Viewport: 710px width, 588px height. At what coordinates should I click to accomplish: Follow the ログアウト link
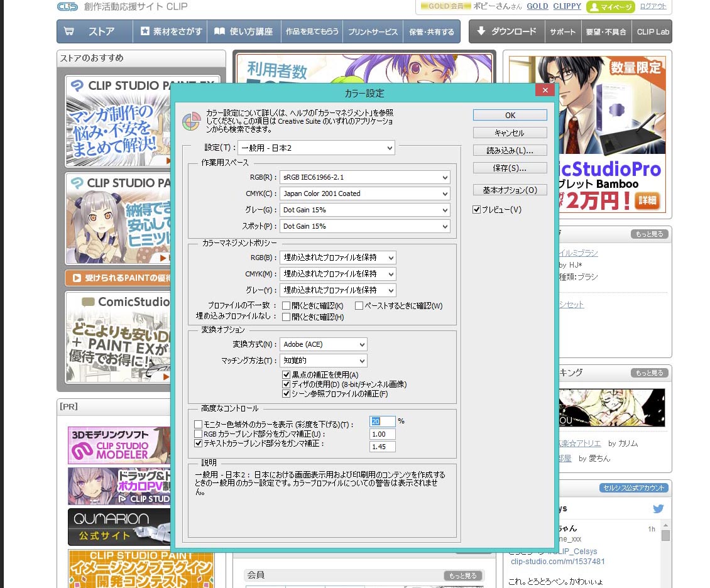click(653, 6)
